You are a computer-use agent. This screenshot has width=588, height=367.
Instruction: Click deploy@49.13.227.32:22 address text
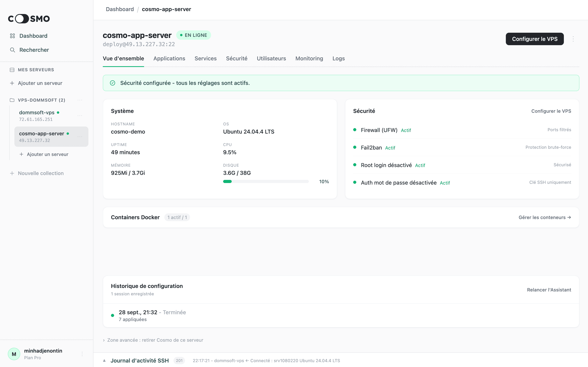pos(139,44)
